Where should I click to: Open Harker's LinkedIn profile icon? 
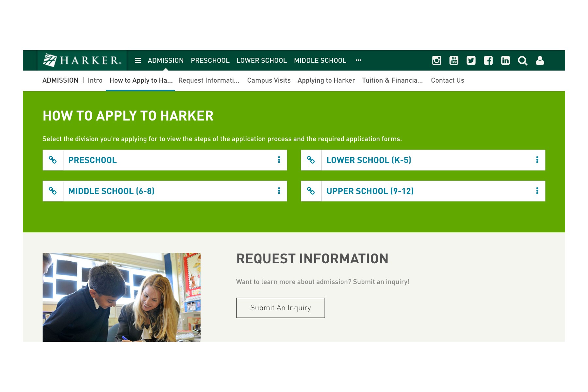pos(505,60)
